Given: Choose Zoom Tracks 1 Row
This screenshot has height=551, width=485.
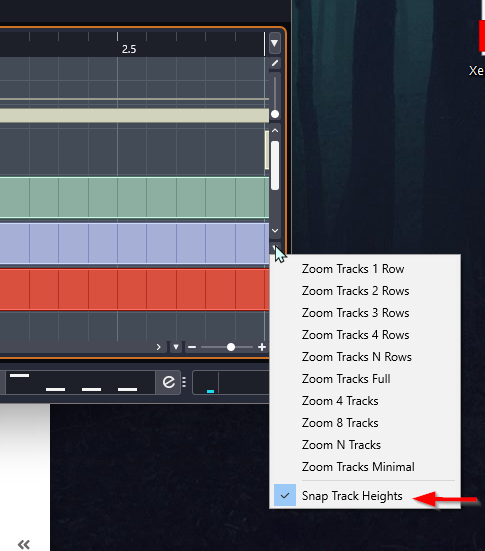Looking at the screenshot, I should (365, 269).
